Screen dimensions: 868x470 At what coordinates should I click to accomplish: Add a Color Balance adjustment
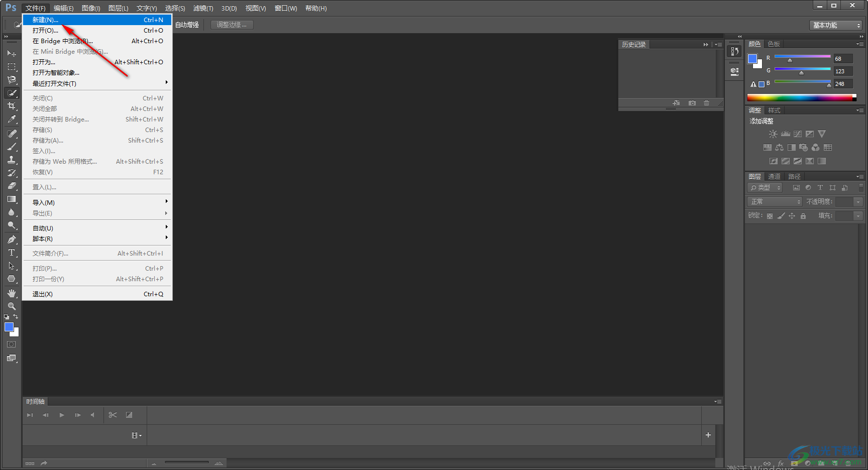780,148
